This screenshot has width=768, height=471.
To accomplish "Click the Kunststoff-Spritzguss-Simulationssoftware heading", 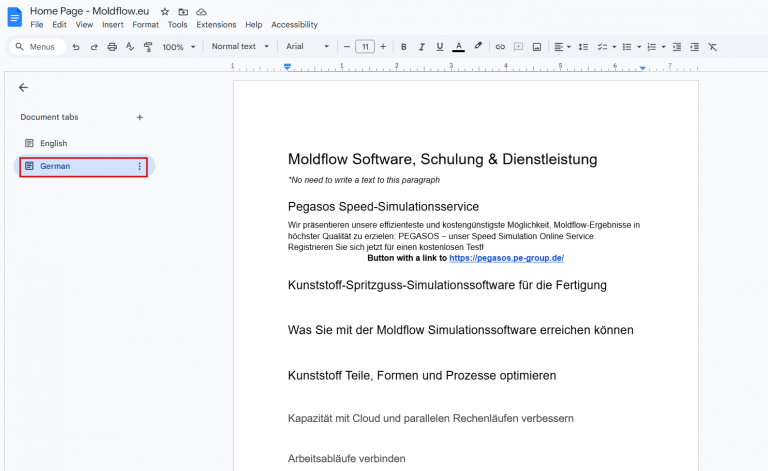I will pos(447,285).
